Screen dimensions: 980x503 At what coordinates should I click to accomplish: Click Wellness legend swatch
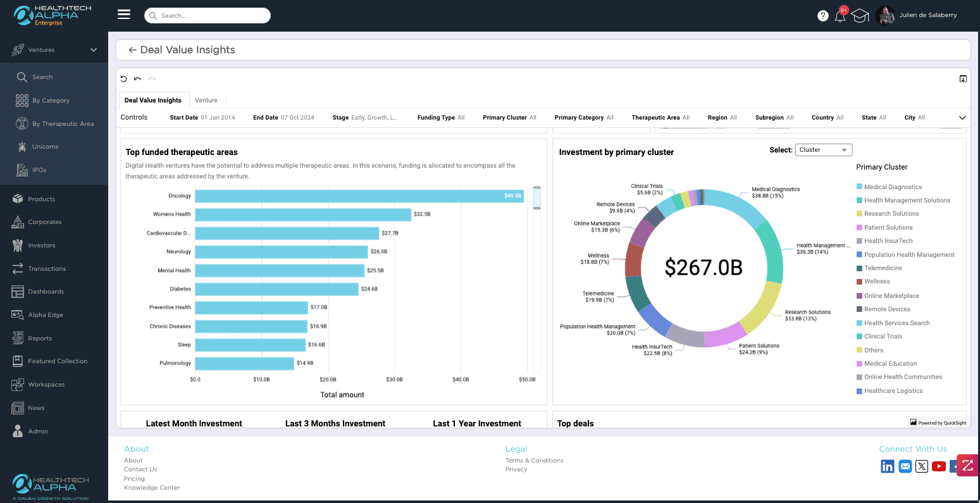pos(859,282)
